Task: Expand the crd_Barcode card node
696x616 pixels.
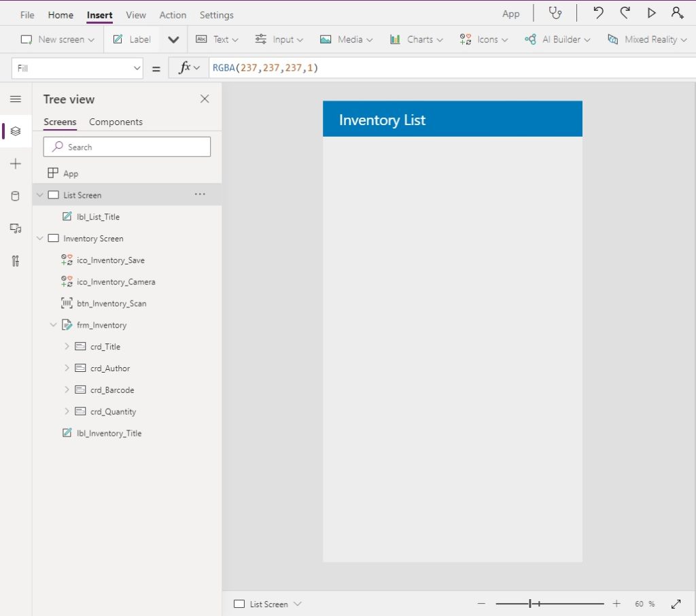Action: coord(67,390)
